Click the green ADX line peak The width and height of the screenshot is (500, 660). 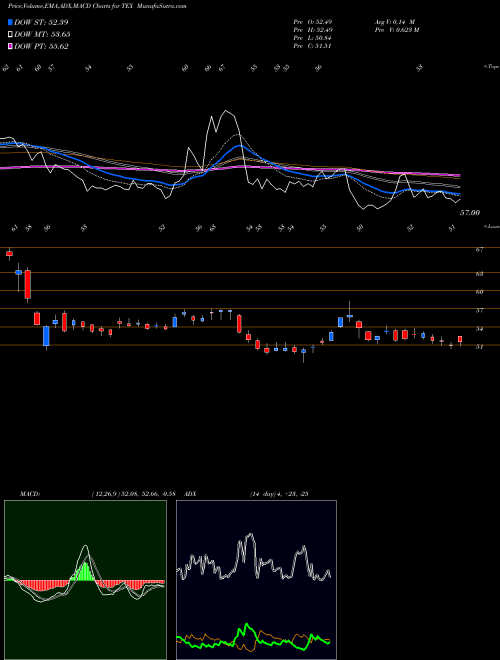[246, 626]
